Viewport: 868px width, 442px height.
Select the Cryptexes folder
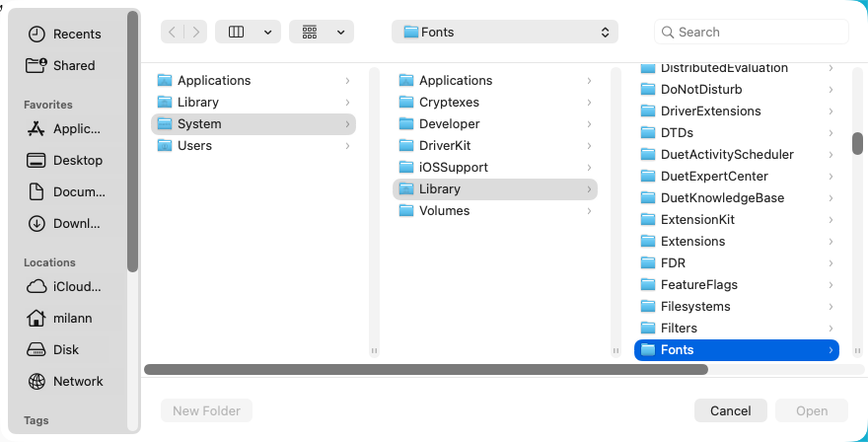[x=494, y=102]
